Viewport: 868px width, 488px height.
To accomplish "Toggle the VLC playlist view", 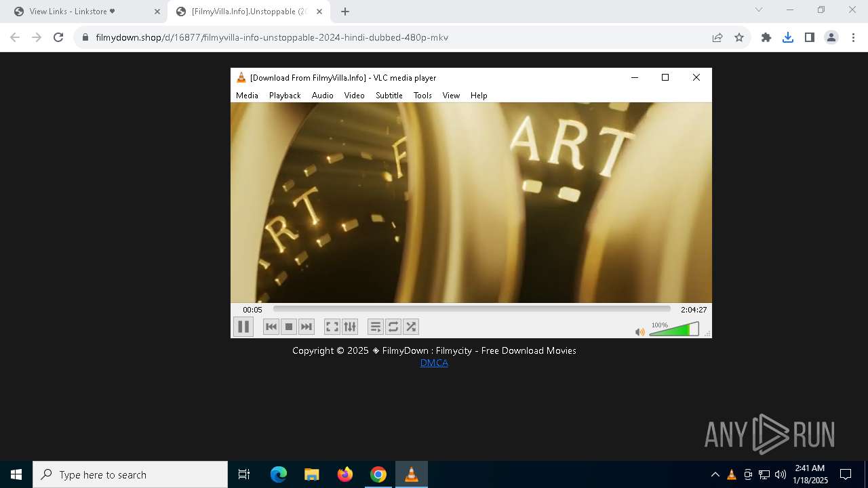I will (376, 327).
